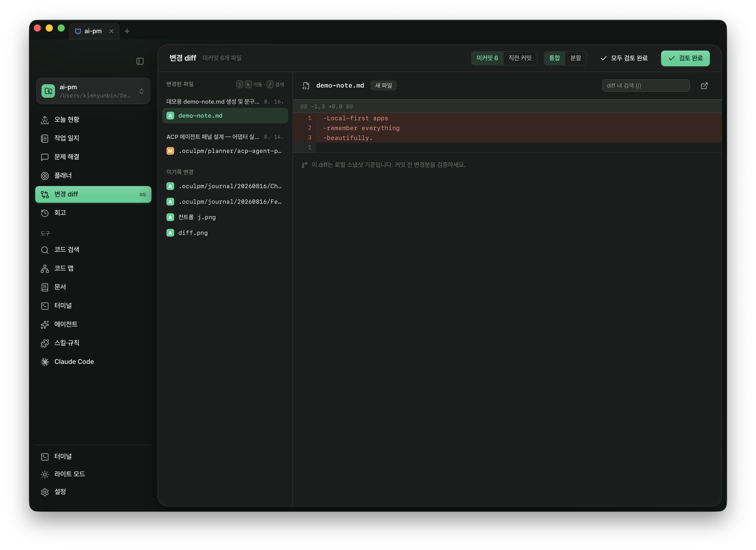Click the 작업 일지 notebook icon
756x550 pixels.
pos(45,138)
